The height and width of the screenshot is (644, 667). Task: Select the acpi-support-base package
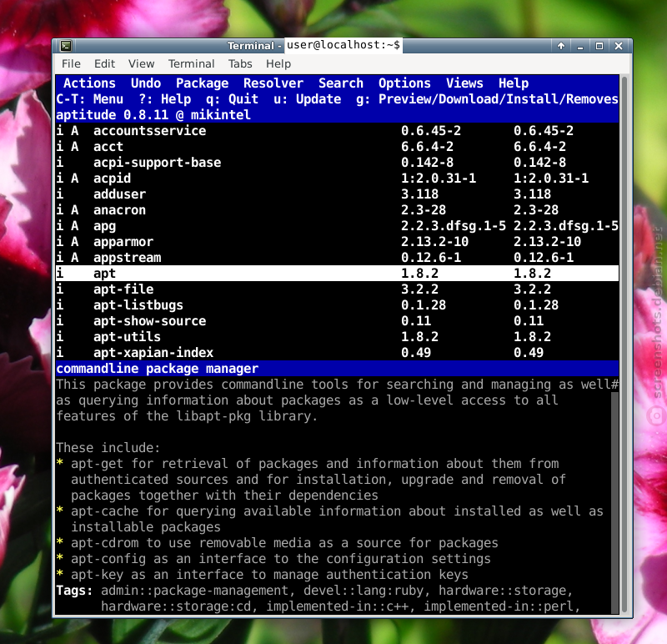click(337, 162)
